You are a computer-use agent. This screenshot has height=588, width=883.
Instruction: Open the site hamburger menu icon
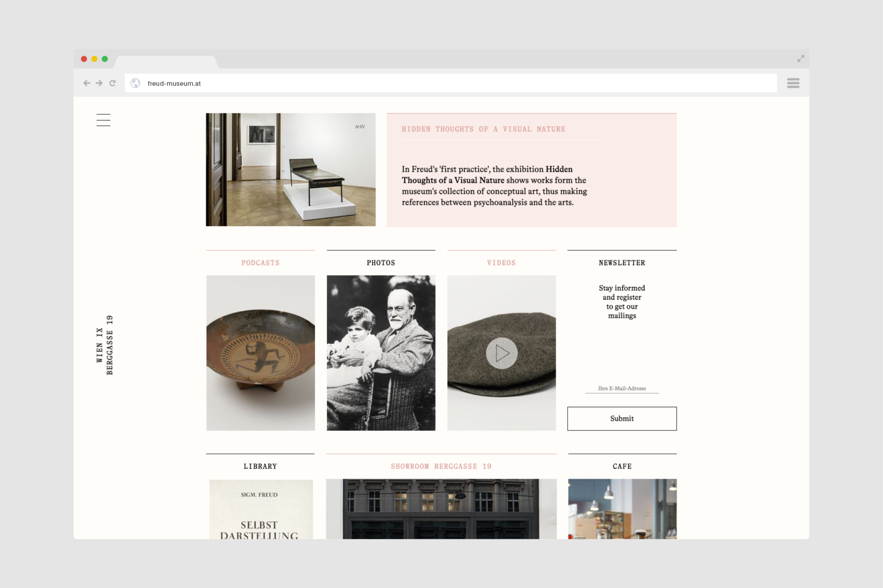click(x=103, y=120)
